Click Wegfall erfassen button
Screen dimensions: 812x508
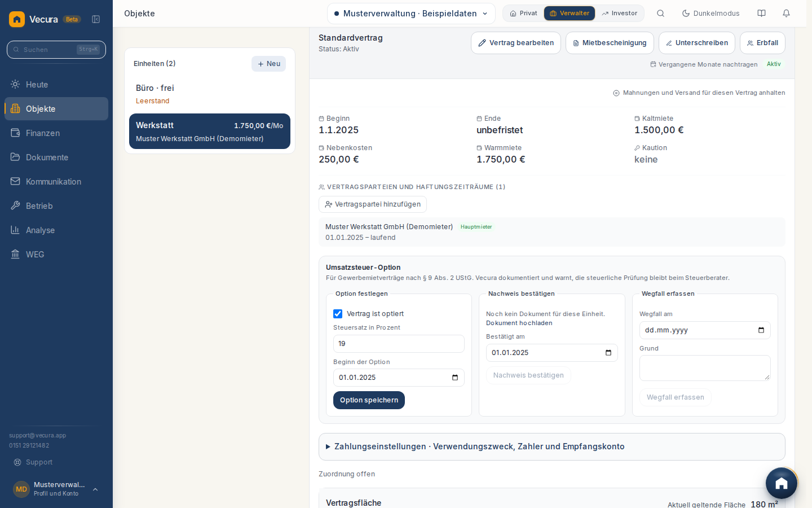coord(676,397)
